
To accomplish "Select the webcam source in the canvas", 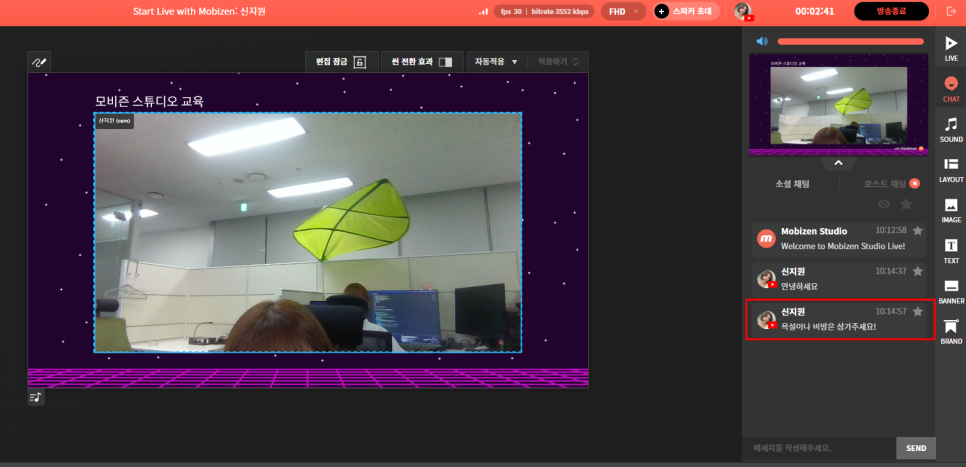I will (x=308, y=232).
